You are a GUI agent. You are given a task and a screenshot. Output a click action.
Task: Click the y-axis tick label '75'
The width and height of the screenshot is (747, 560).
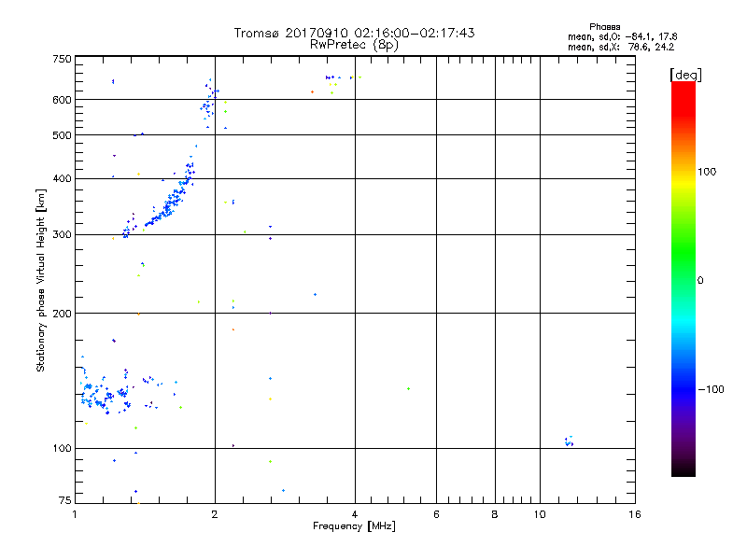pos(65,500)
